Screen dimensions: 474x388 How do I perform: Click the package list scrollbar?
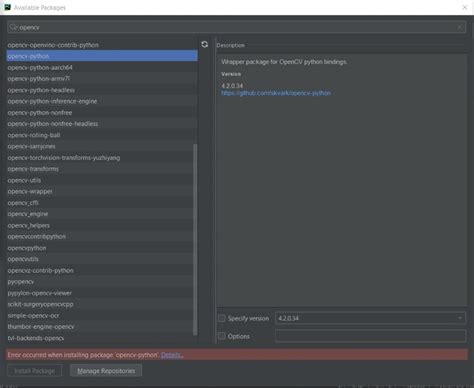click(x=195, y=239)
